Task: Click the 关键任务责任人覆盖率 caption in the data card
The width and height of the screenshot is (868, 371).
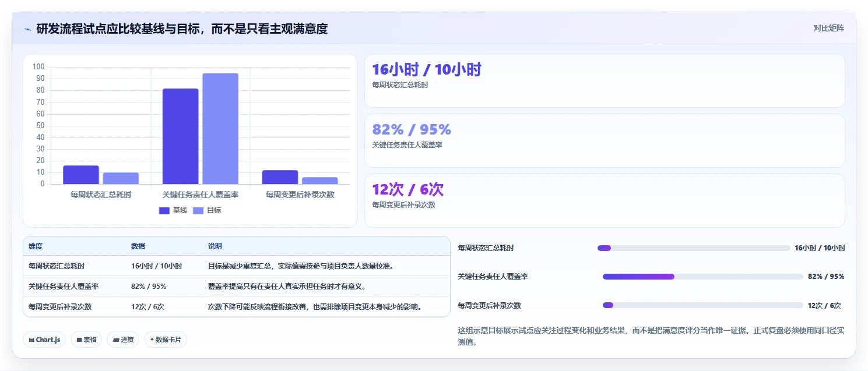Action: pyautogui.click(x=407, y=145)
